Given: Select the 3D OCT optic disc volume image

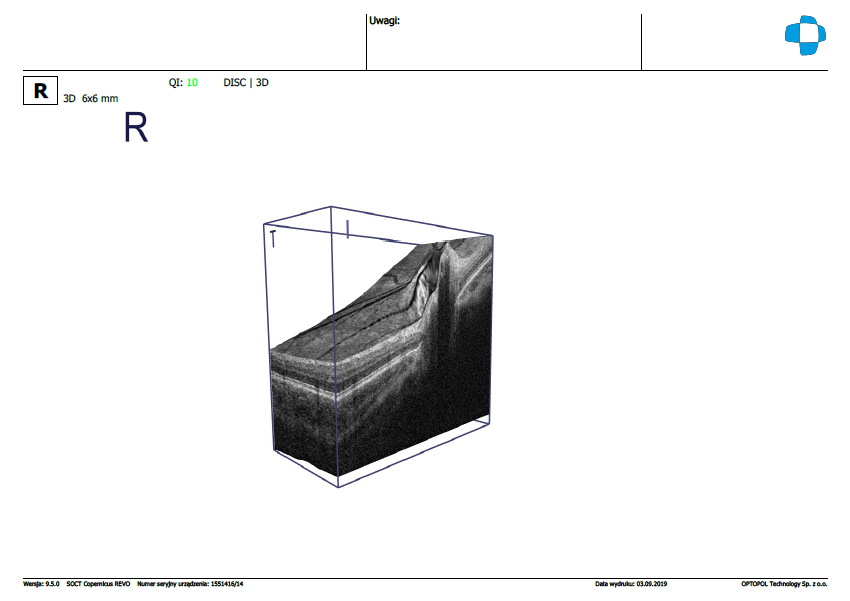Looking at the screenshot, I should (x=378, y=346).
